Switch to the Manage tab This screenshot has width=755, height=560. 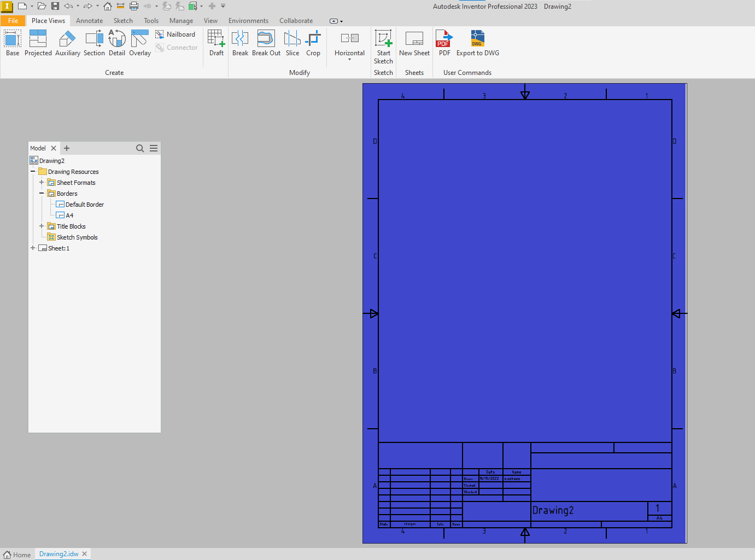(x=181, y=21)
